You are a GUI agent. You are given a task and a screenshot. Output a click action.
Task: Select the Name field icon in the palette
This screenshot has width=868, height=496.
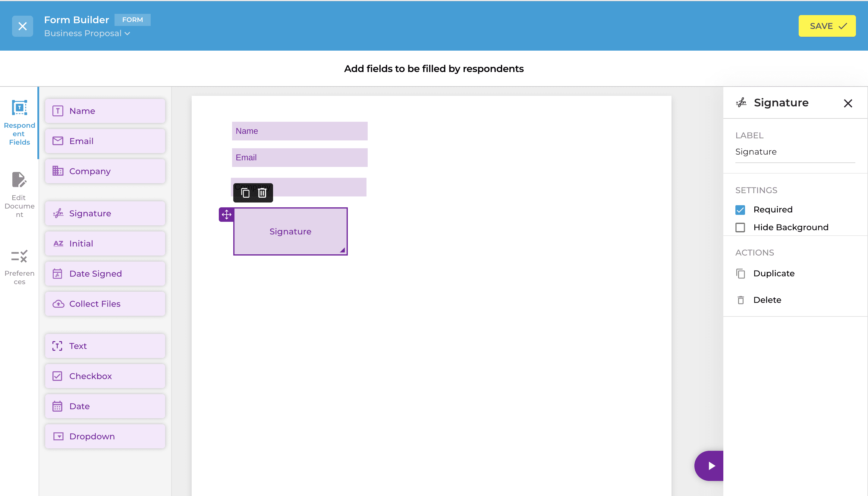[58, 111]
